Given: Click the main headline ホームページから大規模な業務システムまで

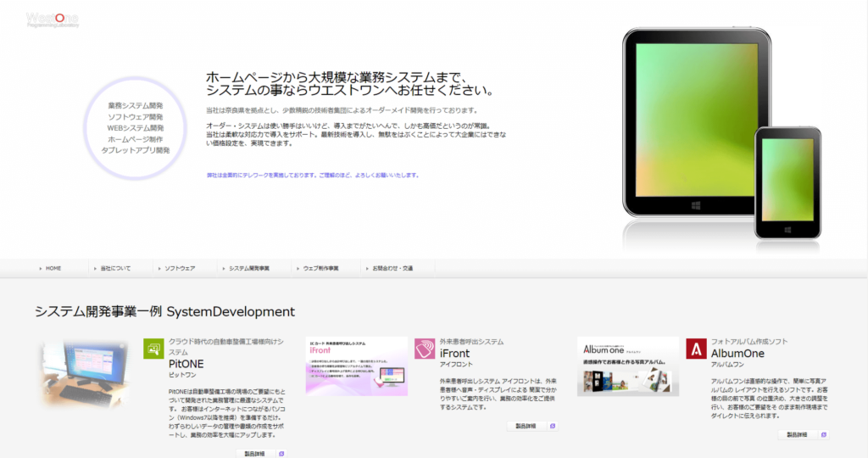Looking at the screenshot, I should (x=337, y=77).
